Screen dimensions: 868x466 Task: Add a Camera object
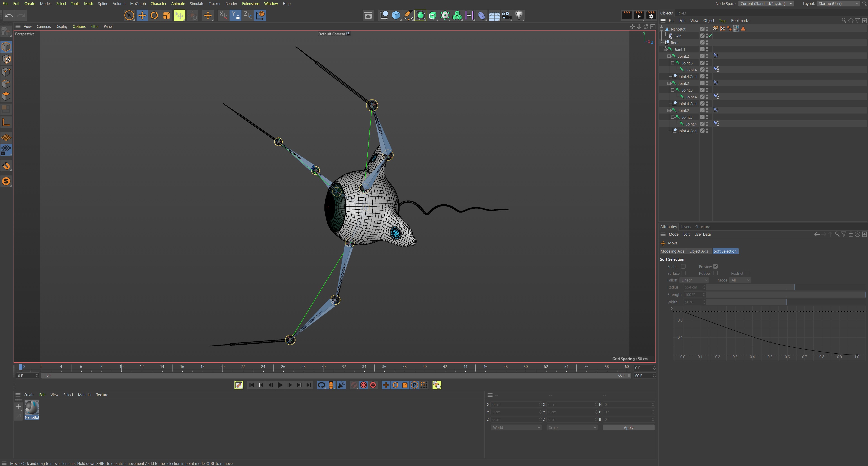(506, 15)
